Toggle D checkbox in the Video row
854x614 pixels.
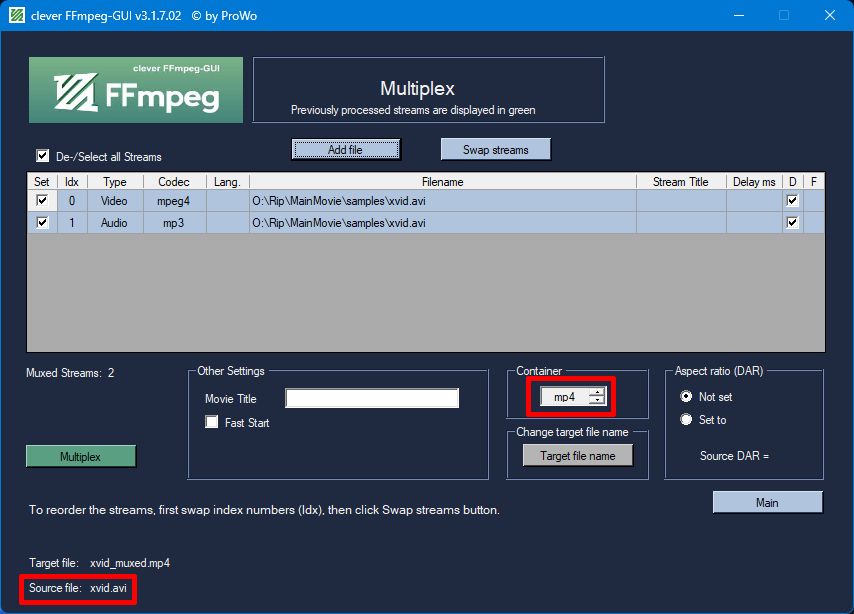pos(792,200)
